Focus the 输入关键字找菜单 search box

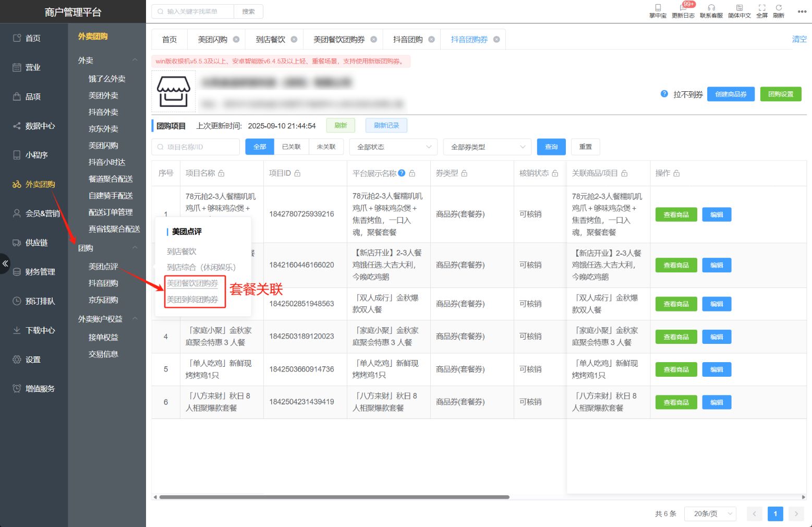pyautogui.click(x=193, y=11)
